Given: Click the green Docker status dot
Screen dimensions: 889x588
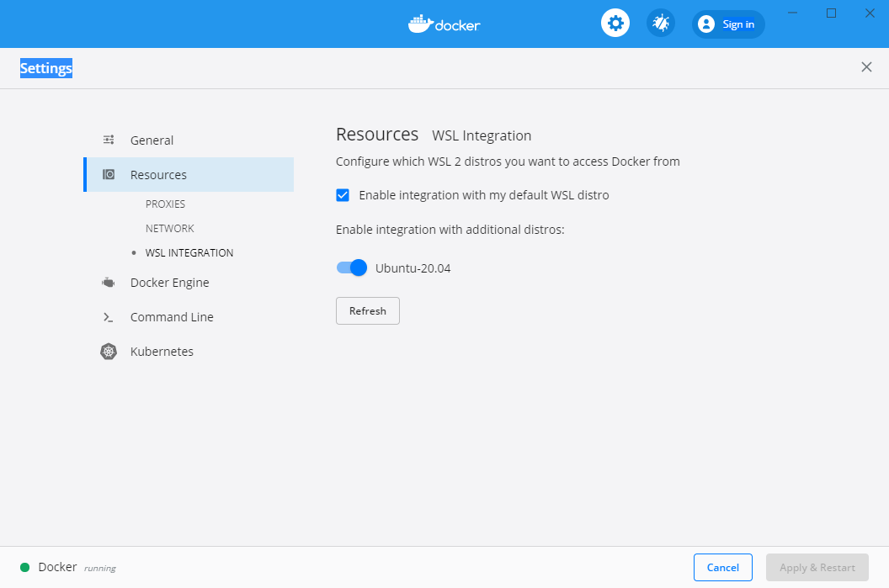Looking at the screenshot, I should (25, 567).
